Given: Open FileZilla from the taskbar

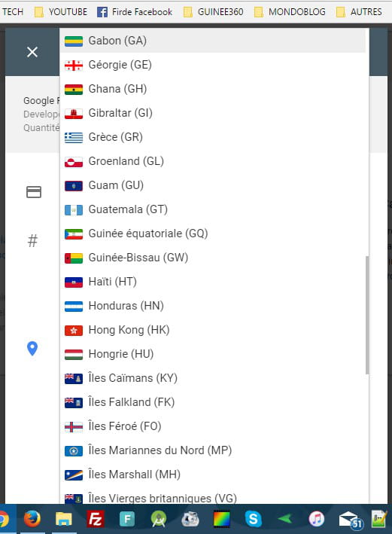Looking at the screenshot, I should tap(96, 519).
